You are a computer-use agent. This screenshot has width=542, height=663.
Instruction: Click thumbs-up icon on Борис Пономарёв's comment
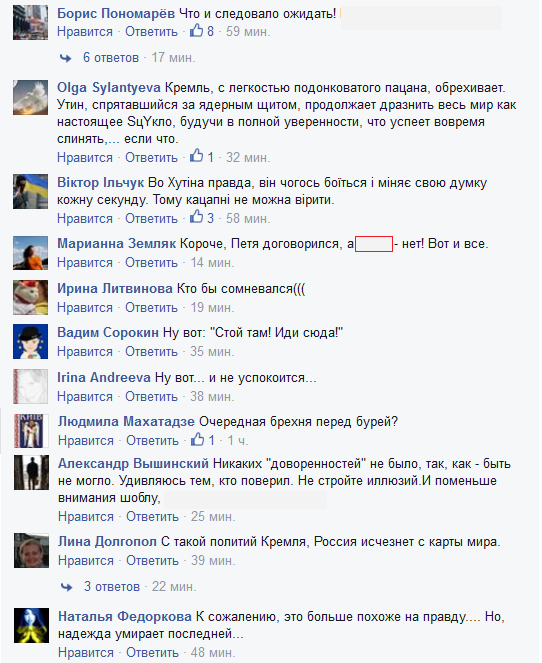click(x=196, y=30)
